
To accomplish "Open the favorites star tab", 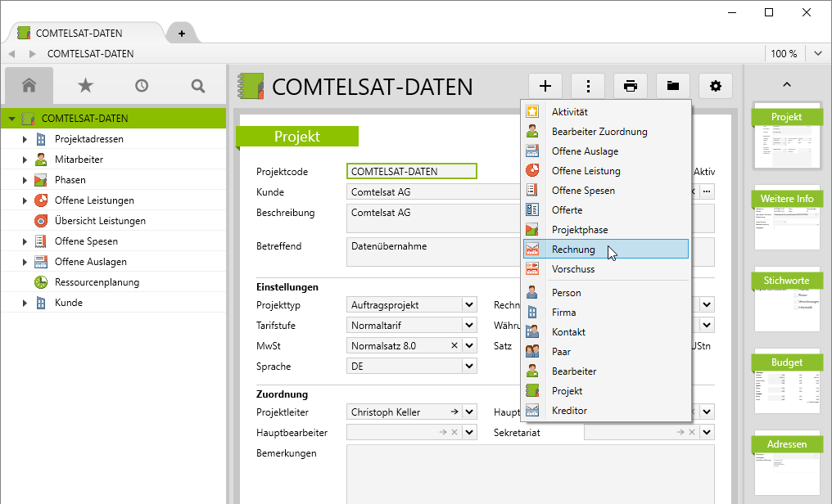I will point(85,85).
